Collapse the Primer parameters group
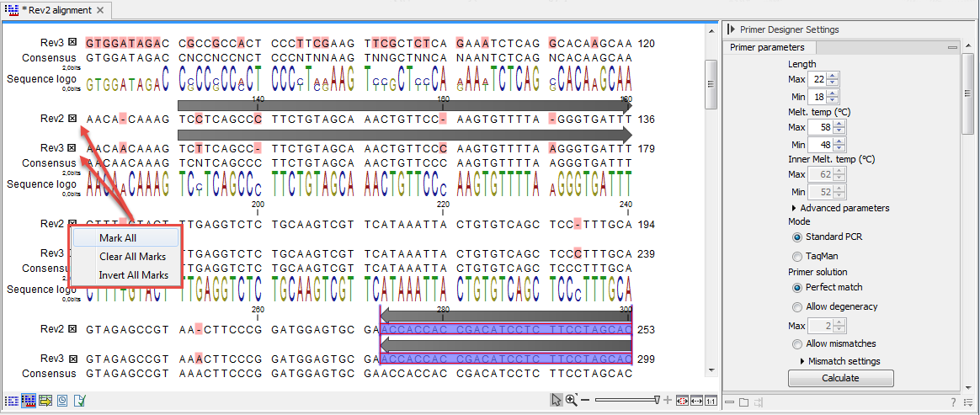 (952, 48)
